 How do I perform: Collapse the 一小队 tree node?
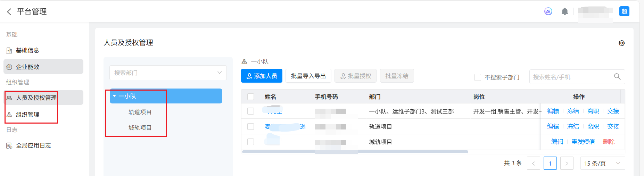[x=114, y=96]
